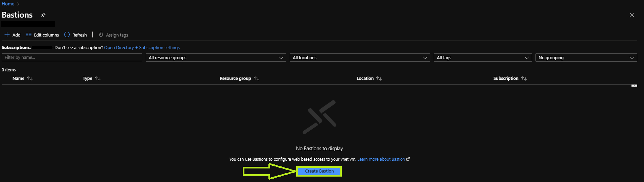644x182 pixels.
Task: Sort by Resource group column
Action: (239, 78)
